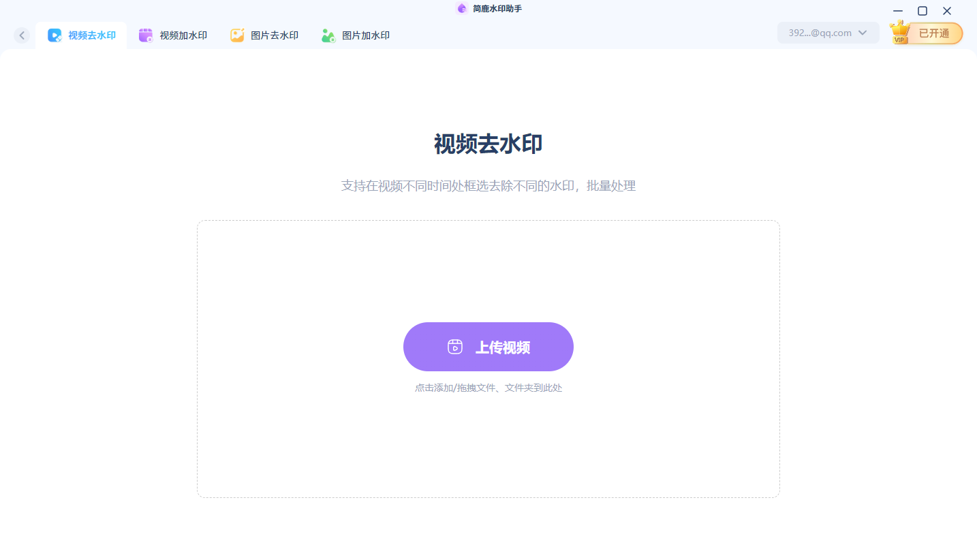Click the orange 图片去水印 tab icon

tap(237, 35)
